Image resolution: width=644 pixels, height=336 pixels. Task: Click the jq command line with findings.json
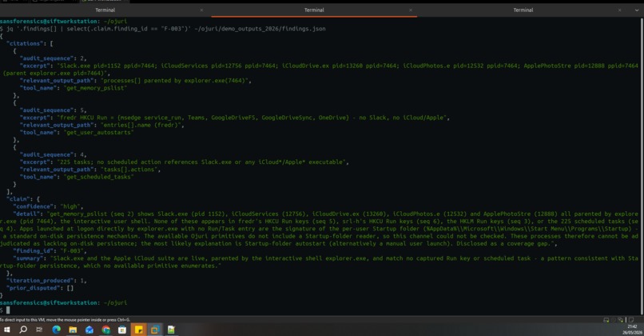coord(166,29)
